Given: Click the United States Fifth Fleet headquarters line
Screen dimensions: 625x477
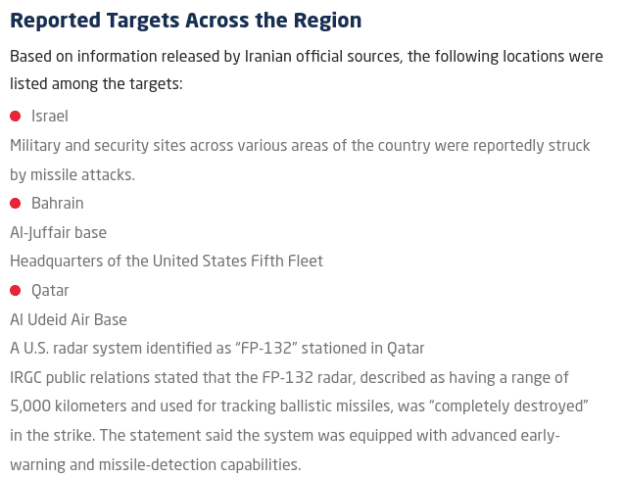Looking at the screenshot, I should (166, 261).
